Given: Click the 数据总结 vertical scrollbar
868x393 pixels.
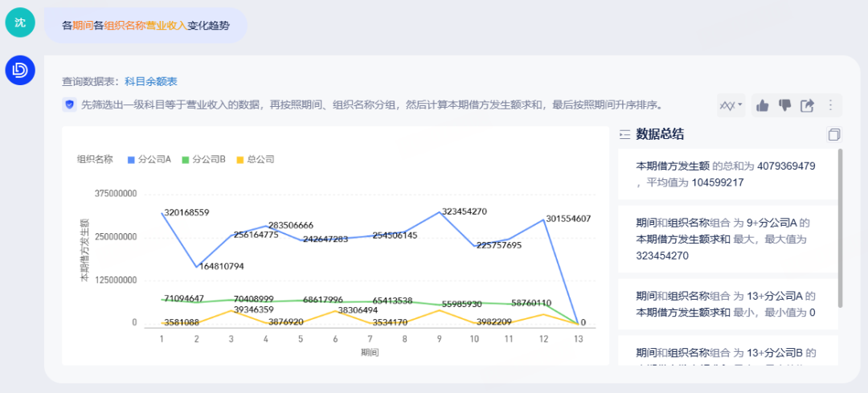Looking at the screenshot, I should pyautogui.click(x=841, y=228).
